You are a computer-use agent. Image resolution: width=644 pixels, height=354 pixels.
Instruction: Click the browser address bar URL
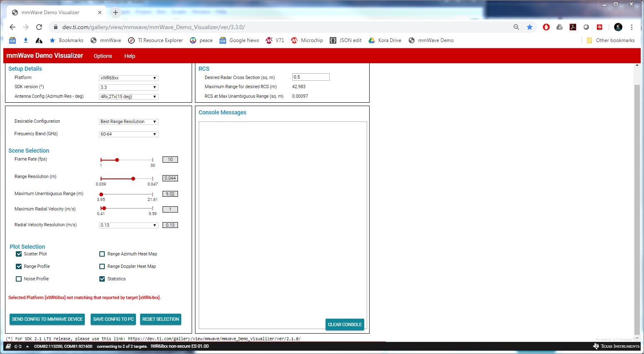point(153,27)
